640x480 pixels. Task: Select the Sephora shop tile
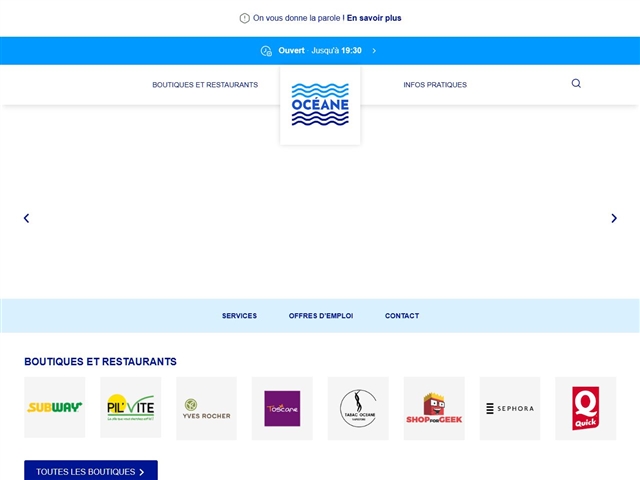pos(510,408)
